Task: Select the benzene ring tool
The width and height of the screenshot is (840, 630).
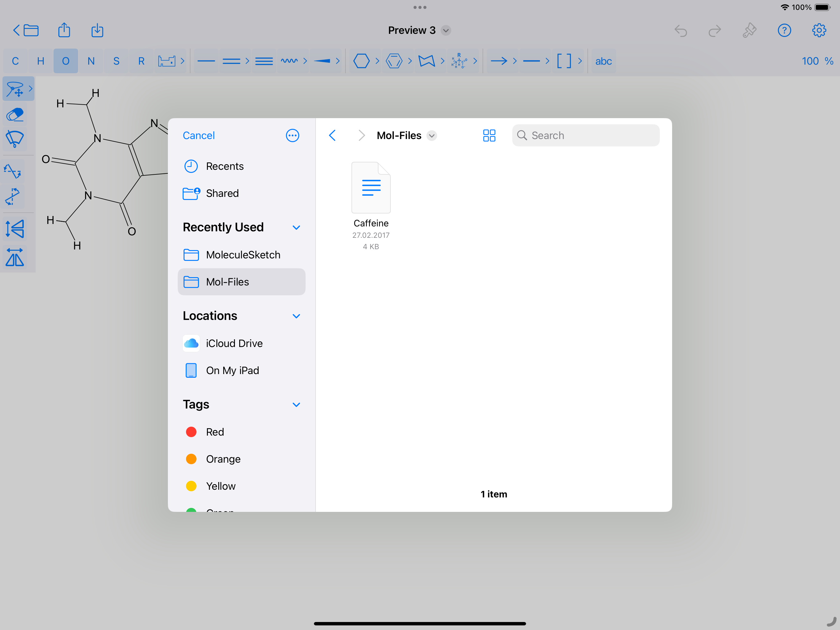Action: (394, 61)
